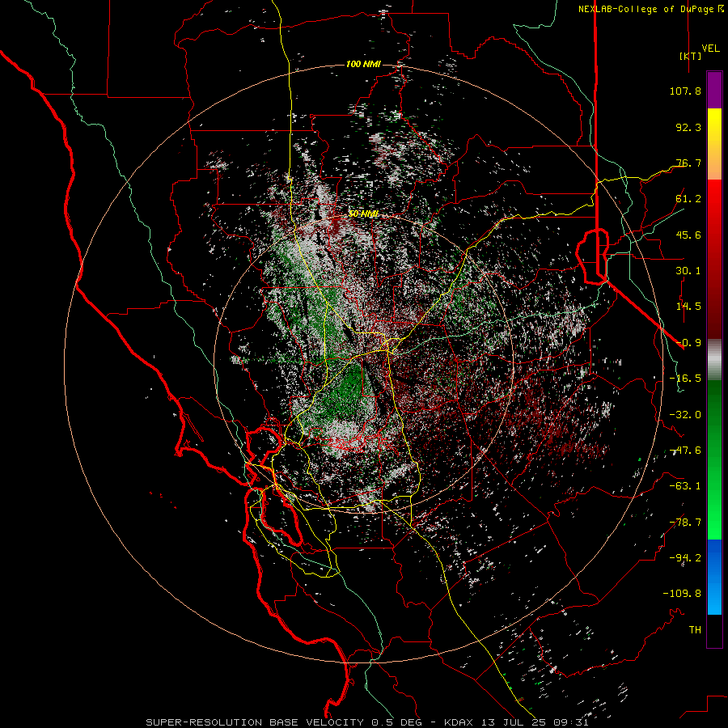
Task: Click the 50 NMI range ring label
Action: [363, 214]
